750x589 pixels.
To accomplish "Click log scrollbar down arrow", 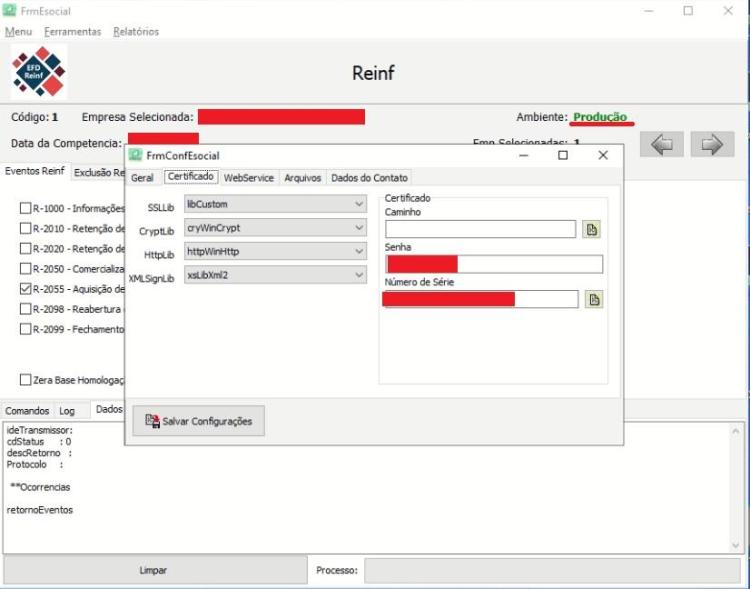I will 735,545.
